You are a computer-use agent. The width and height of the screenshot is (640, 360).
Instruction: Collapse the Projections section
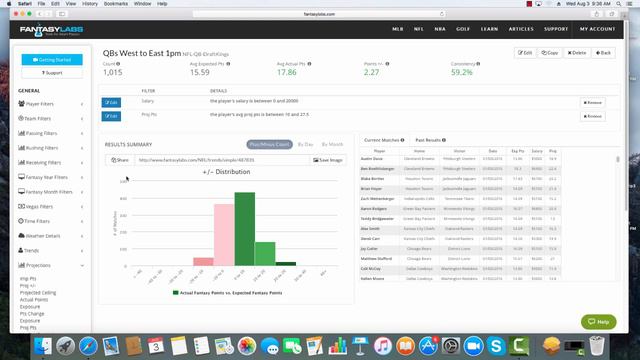[x=51, y=265]
